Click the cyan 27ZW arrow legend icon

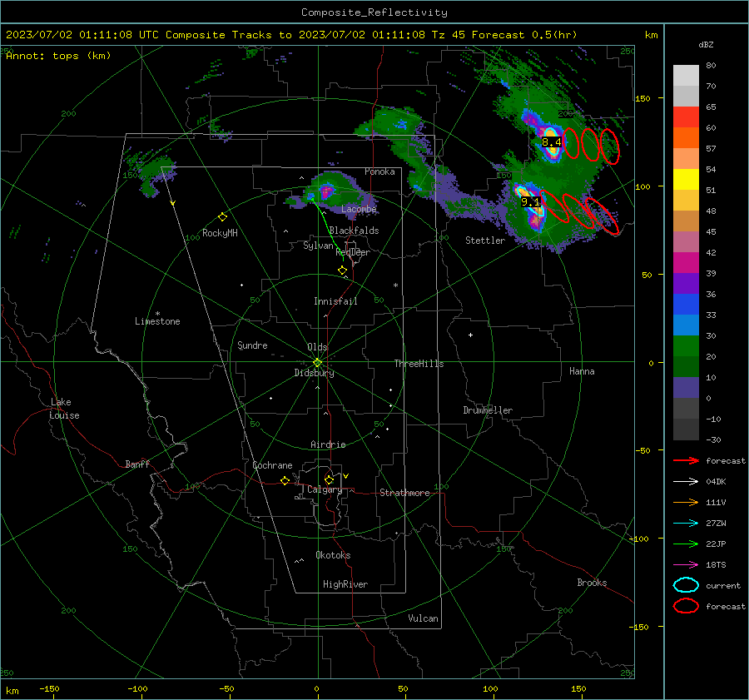coord(686,524)
